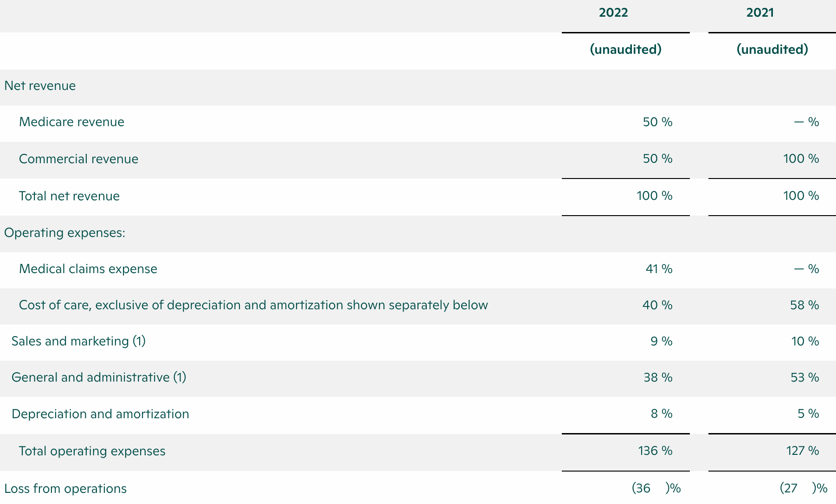Click the Depreciation and amortization label
Viewport: 836px width, 504px height.
point(100,414)
